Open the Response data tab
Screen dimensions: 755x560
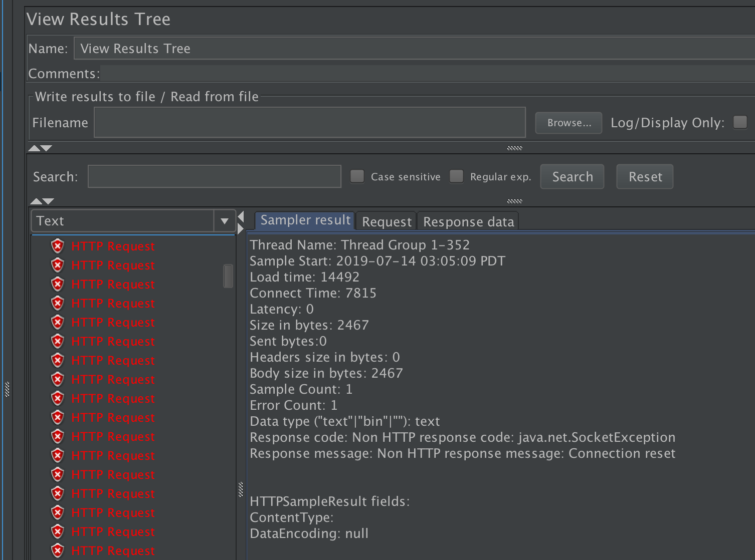468,221
